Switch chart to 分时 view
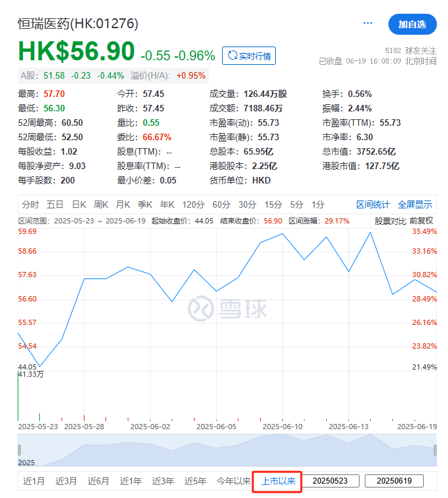Screen dimensions: 448x498 point(30,204)
